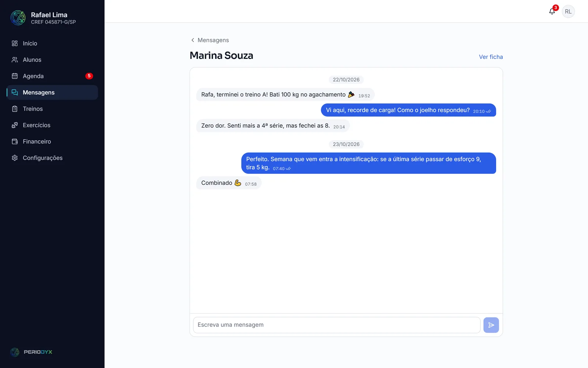Open Exercícios in the sidebar

52,125
